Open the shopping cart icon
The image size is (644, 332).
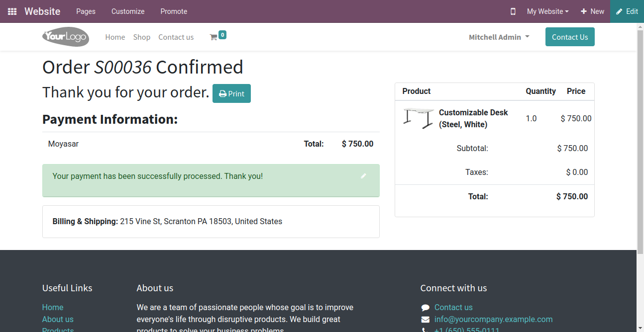point(214,37)
